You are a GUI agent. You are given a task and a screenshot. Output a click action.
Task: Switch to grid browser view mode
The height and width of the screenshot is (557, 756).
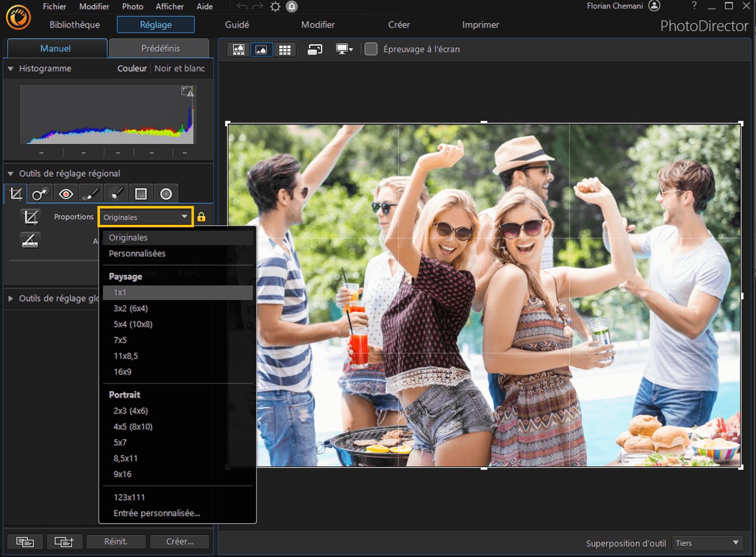tap(284, 49)
